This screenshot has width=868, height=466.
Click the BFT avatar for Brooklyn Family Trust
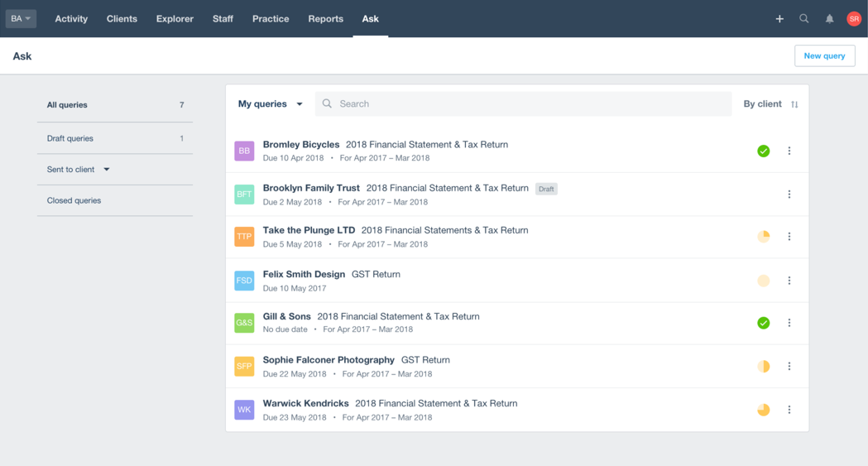pos(244,195)
